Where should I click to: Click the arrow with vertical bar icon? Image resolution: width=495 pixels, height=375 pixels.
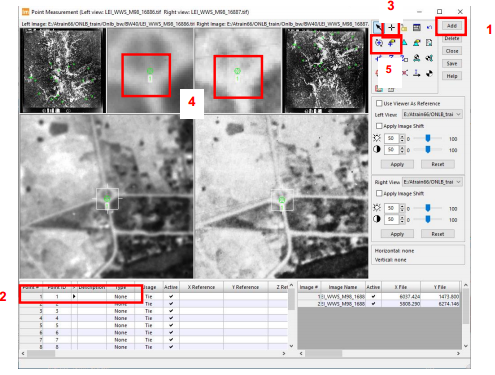coord(417,73)
